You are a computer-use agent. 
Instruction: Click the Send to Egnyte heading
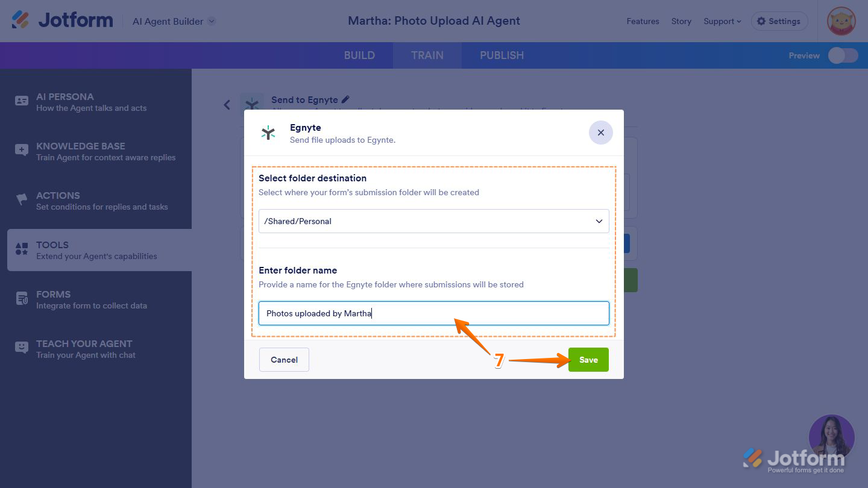[304, 100]
